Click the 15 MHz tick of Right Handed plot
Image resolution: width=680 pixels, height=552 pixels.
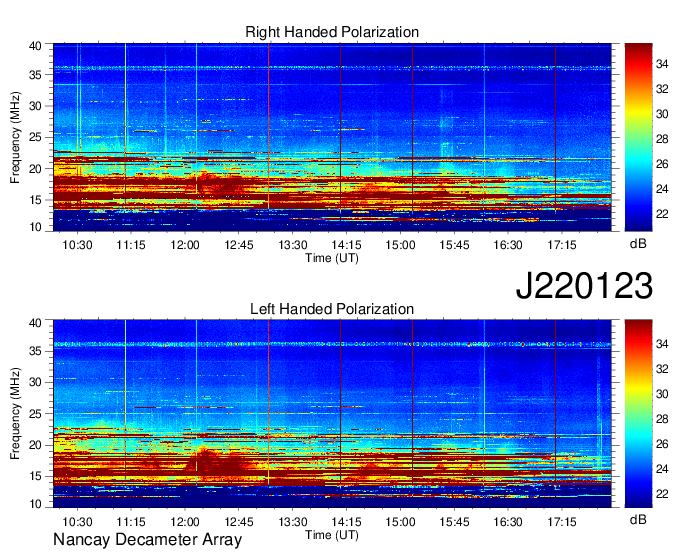(x=35, y=200)
